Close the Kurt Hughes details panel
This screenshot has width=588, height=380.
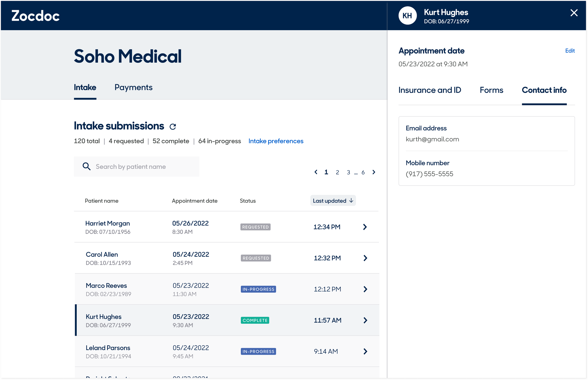[x=574, y=13]
